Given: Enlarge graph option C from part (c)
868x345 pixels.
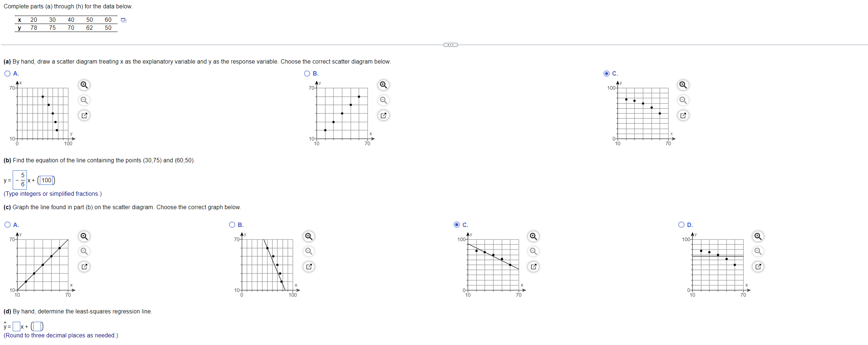Looking at the screenshot, I should [x=533, y=267].
